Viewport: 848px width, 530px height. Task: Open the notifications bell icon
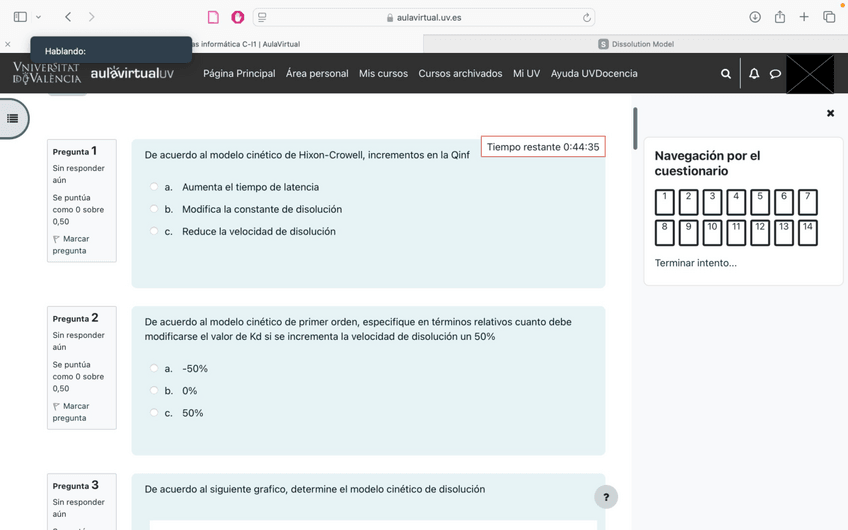[754, 74]
